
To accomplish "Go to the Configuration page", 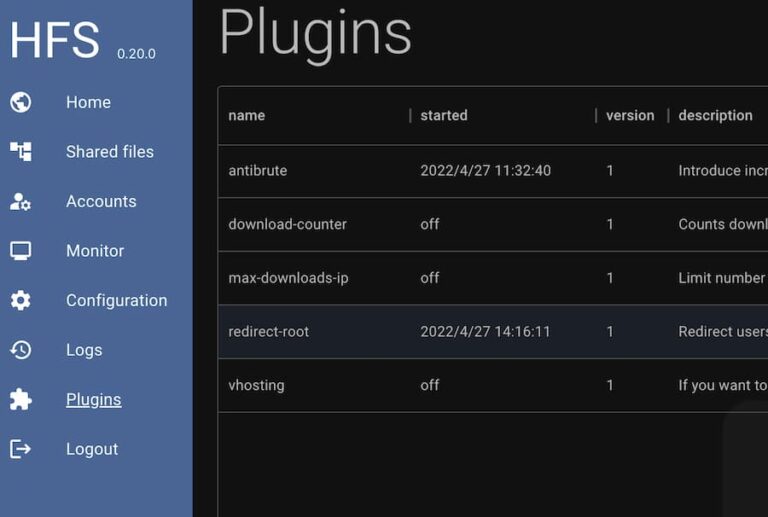I will [x=116, y=300].
